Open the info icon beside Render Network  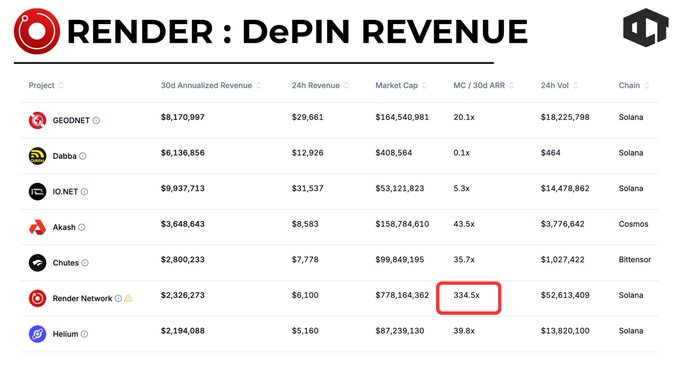[x=118, y=298]
